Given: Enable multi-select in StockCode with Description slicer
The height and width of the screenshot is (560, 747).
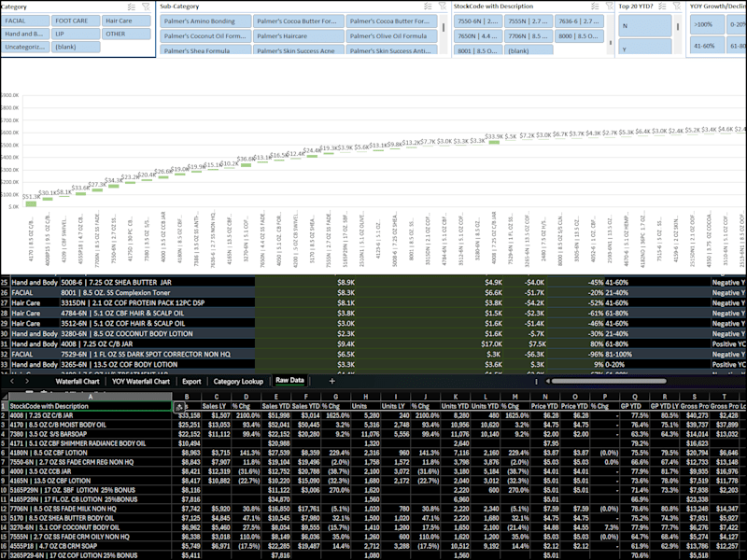Looking at the screenshot, I should (595, 7).
